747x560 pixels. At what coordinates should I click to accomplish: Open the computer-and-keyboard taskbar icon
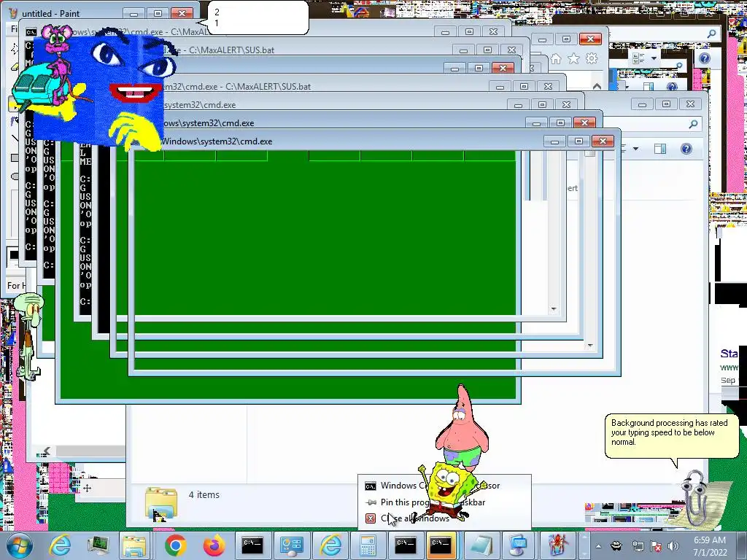pyautogui.click(x=518, y=545)
